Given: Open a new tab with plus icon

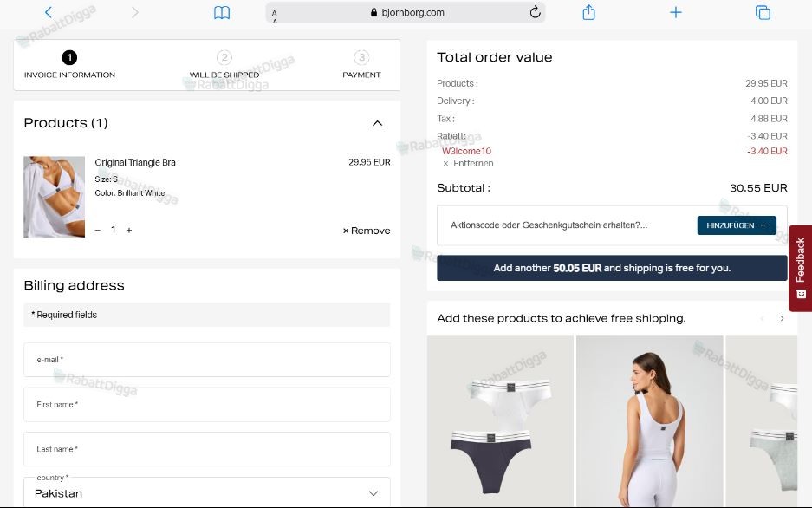Looking at the screenshot, I should pyautogui.click(x=676, y=12).
